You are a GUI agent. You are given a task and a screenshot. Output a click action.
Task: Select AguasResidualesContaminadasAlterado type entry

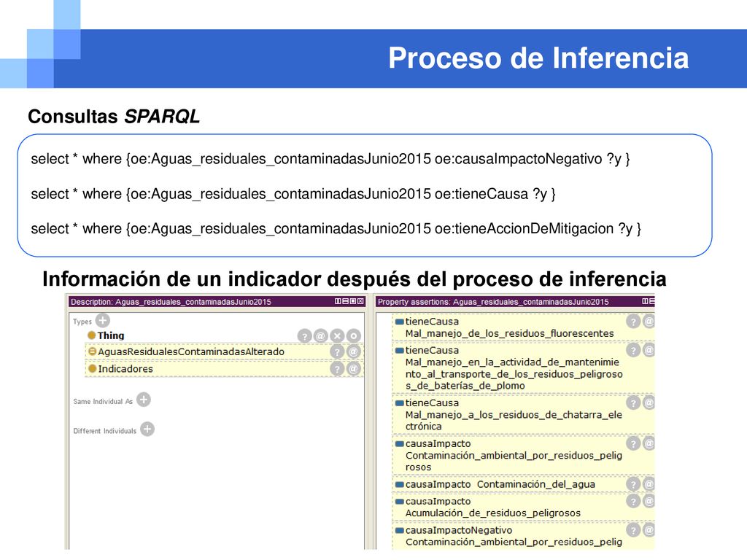[x=225, y=352]
